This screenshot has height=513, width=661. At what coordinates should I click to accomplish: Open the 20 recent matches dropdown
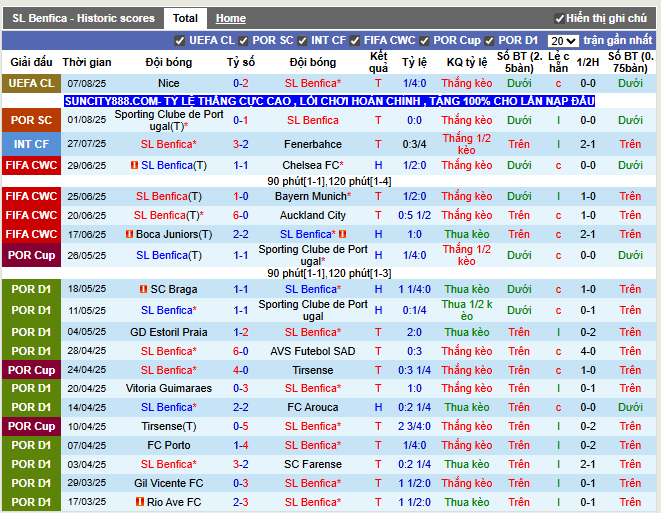click(563, 41)
